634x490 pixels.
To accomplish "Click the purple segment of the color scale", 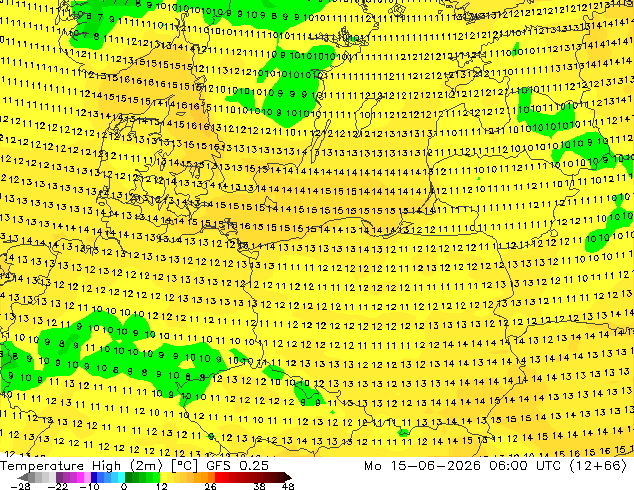I will click(x=73, y=477).
